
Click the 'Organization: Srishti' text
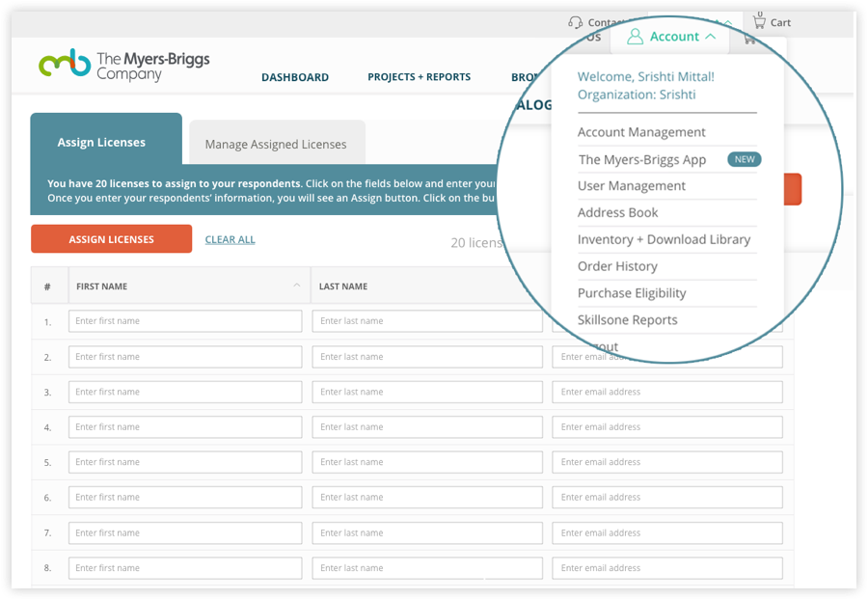637,95
